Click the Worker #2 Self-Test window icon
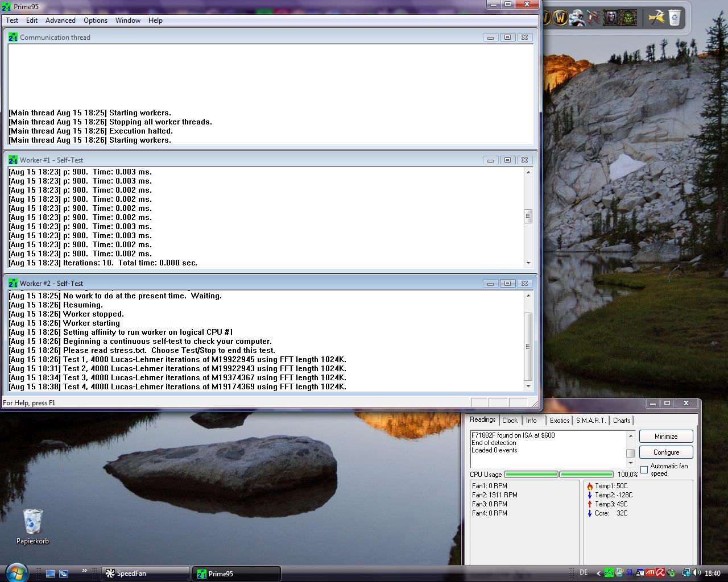The image size is (728, 582). 13,283
